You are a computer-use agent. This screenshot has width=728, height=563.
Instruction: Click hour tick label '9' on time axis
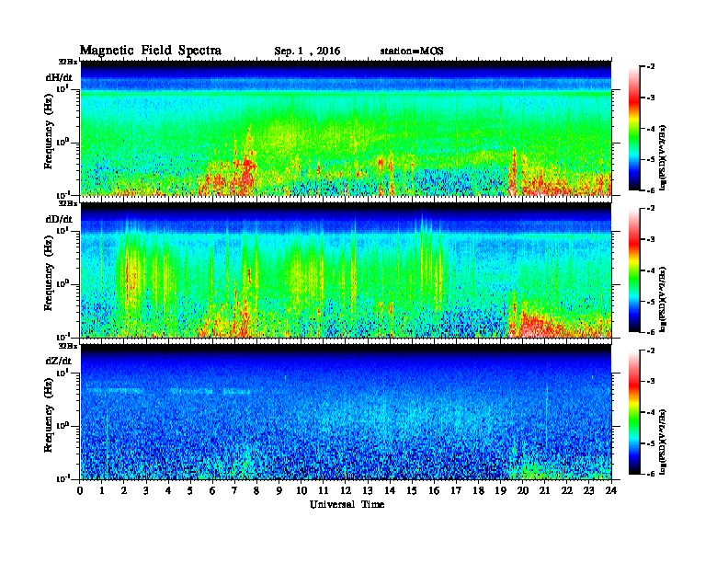[279, 490]
